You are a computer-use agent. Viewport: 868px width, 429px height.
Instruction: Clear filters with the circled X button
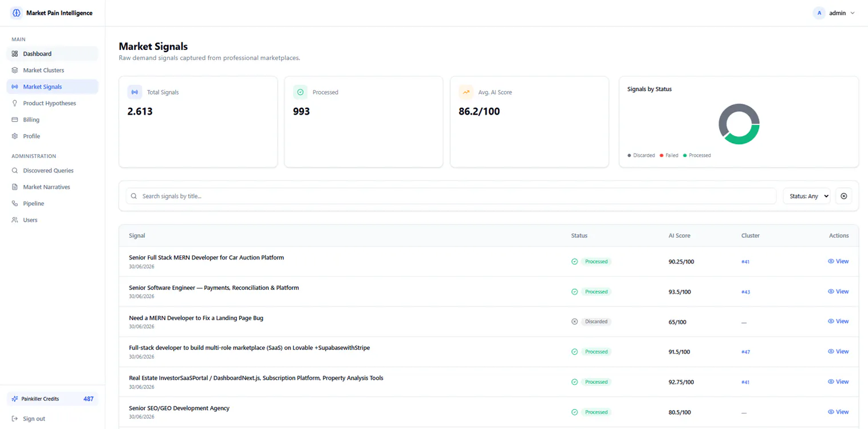tap(843, 196)
